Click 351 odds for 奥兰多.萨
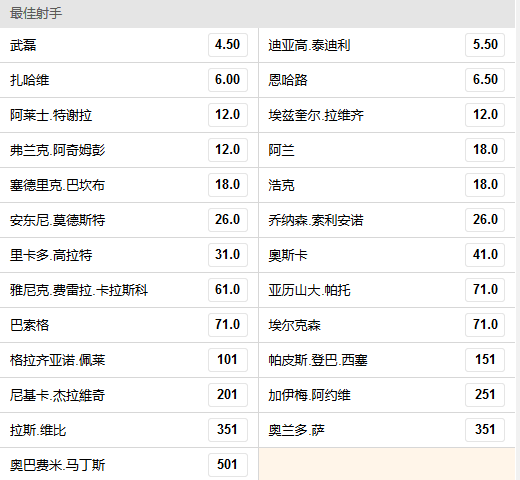The height and width of the screenshot is (480, 520). pyautogui.click(x=485, y=430)
